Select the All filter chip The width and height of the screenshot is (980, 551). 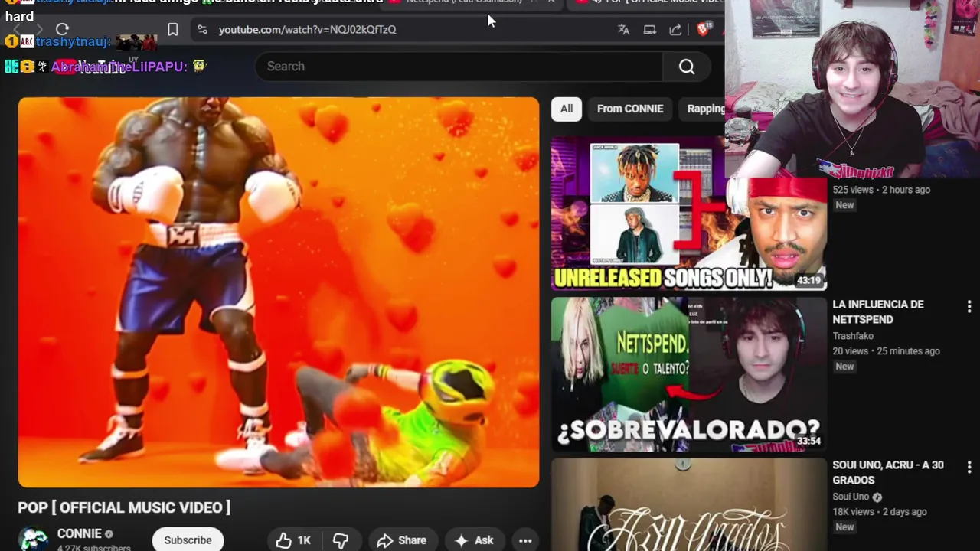click(x=566, y=109)
